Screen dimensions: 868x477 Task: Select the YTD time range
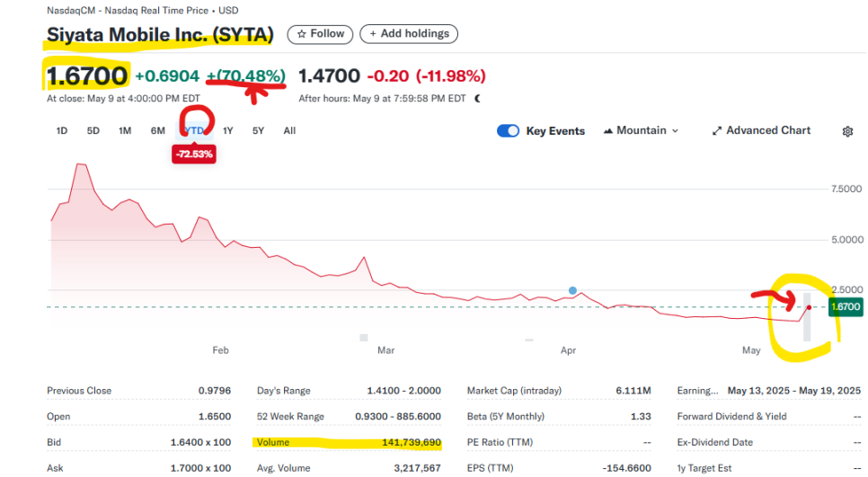coord(194,130)
